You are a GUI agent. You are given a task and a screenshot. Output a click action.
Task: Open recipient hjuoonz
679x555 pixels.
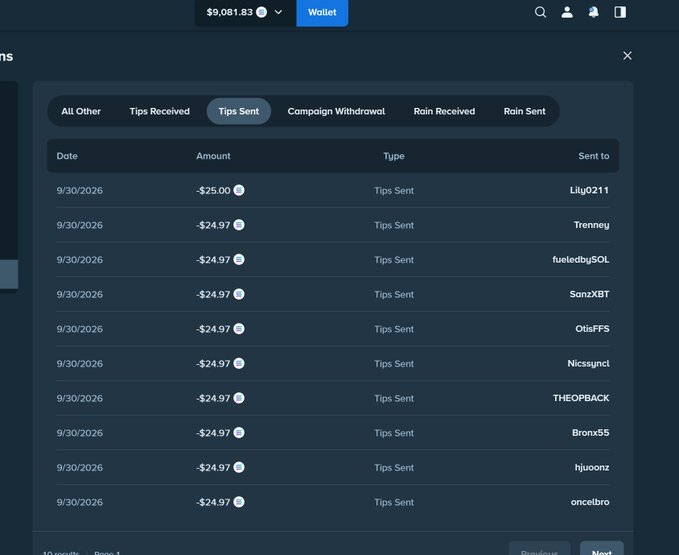592,468
